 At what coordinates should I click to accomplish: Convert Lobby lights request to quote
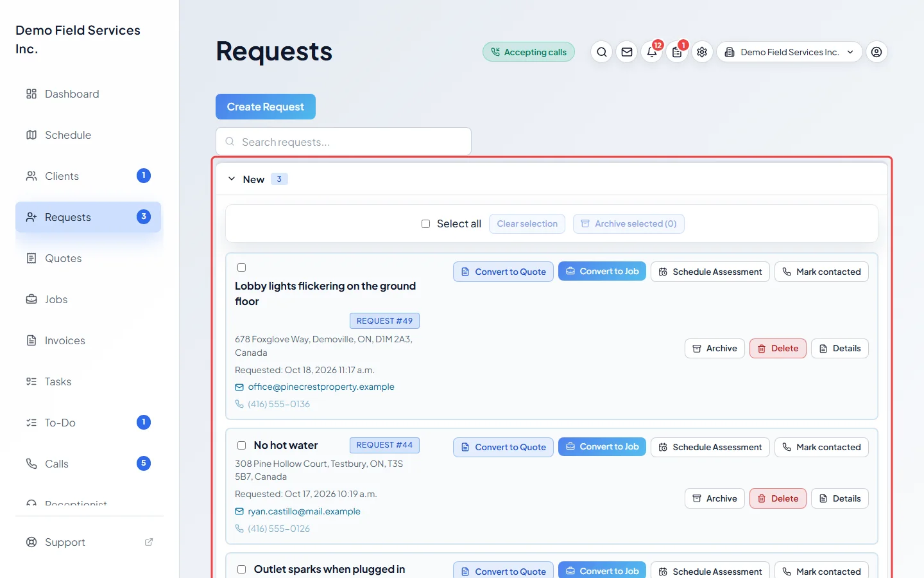503,272
